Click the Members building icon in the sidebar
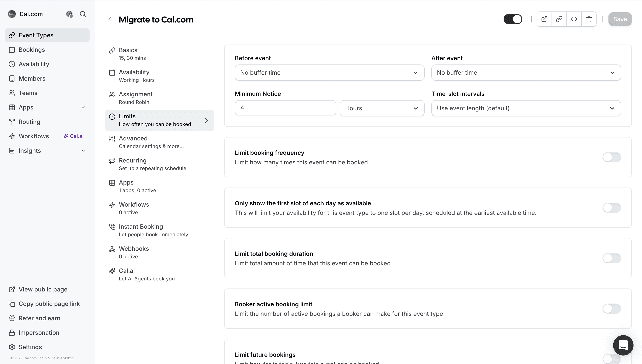 (x=12, y=78)
